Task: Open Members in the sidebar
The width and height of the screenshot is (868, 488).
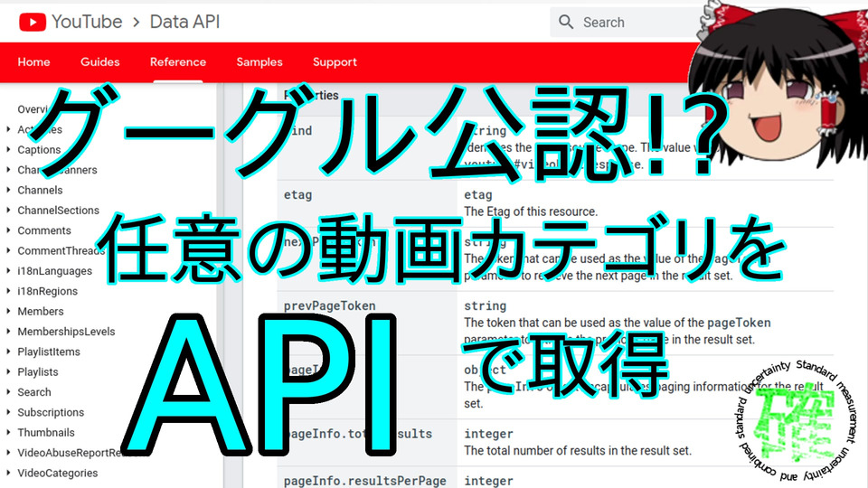Action: (x=41, y=311)
